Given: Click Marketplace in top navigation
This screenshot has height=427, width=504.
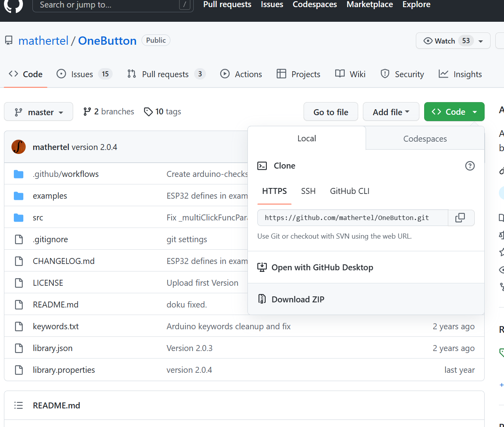Looking at the screenshot, I should [x=370, y=4].
